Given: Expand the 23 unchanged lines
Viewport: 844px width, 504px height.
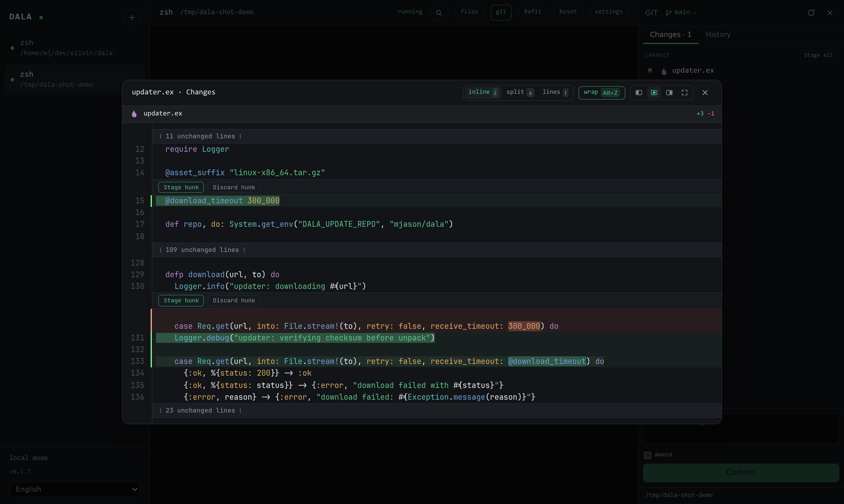Looking at the screenshot, I should [x=437, y=411].
